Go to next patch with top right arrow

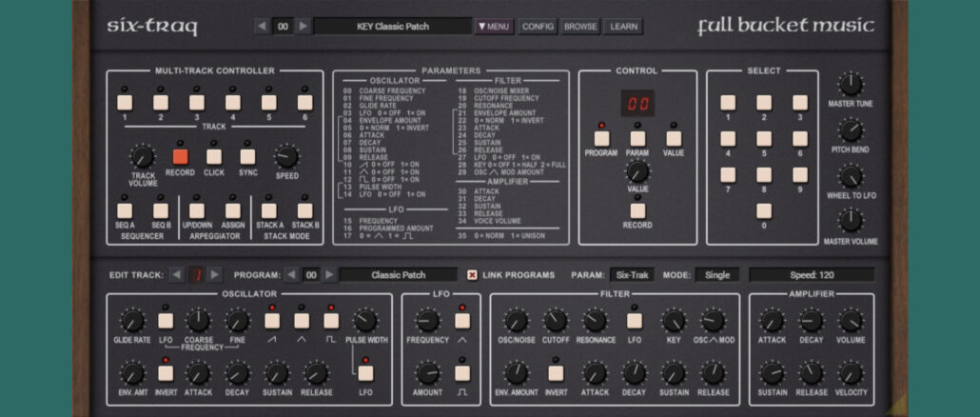[x=304, y=27]
